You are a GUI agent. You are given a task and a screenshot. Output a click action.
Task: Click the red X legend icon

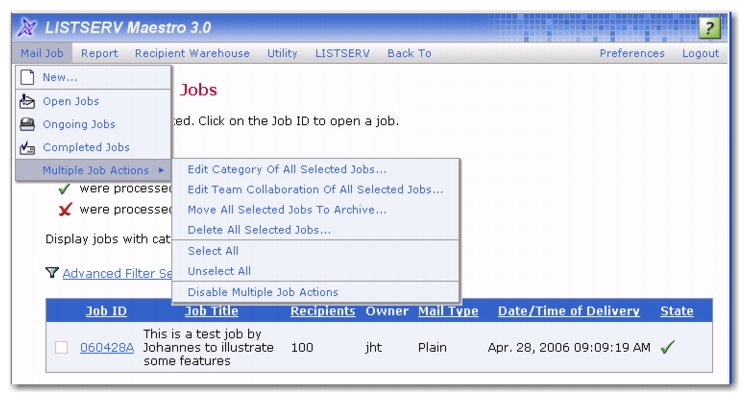[x=65, y=210]
